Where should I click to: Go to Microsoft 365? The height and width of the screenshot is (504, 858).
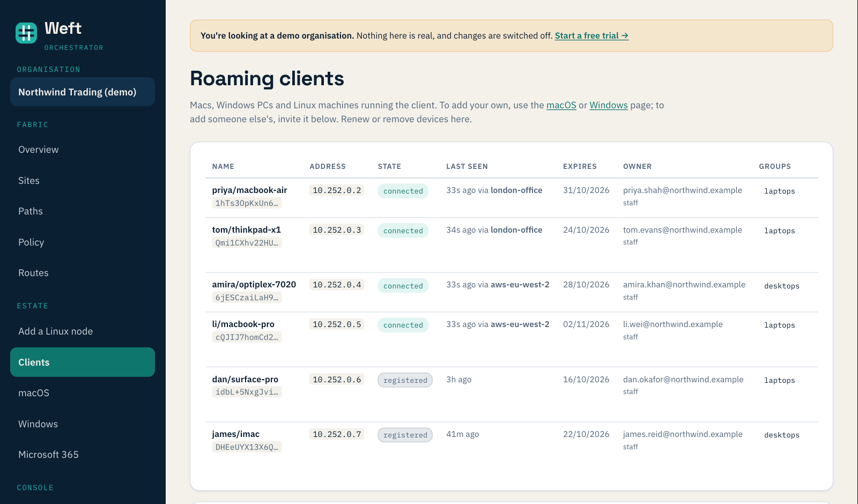point(83,455)
